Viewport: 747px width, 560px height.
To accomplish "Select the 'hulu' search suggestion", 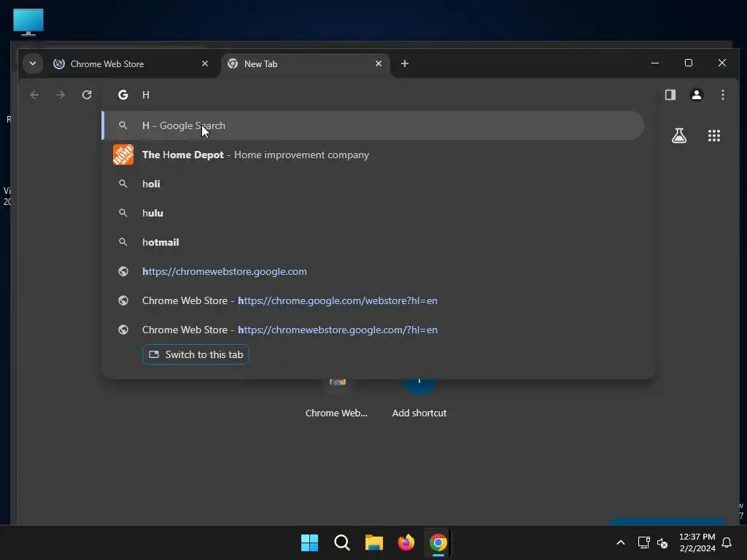I will pyautogui.click(x=373, y=213).
